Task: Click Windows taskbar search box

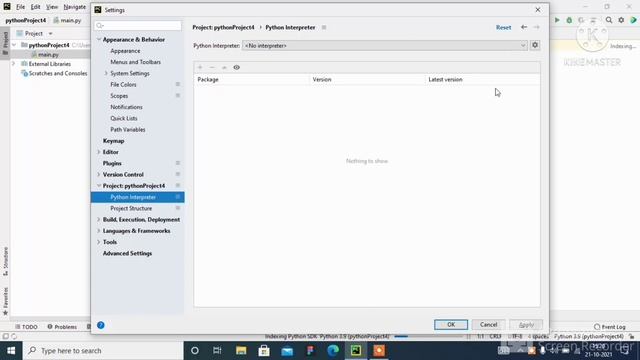Action: coord(103,351)
